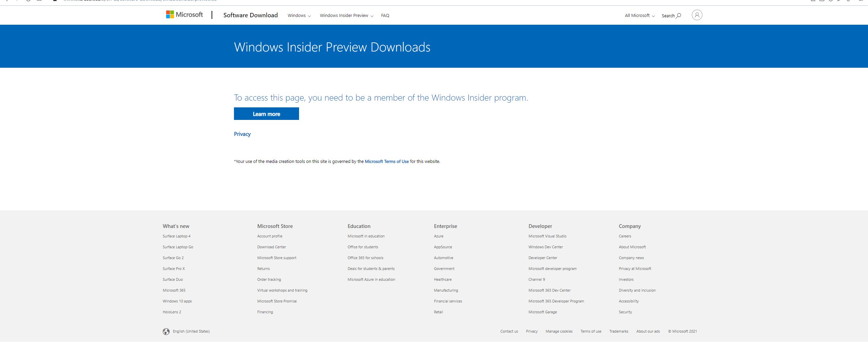The image size is (868, 357).
Task: Open Windows 10 apps footer link
Action: tap(177, 301)
